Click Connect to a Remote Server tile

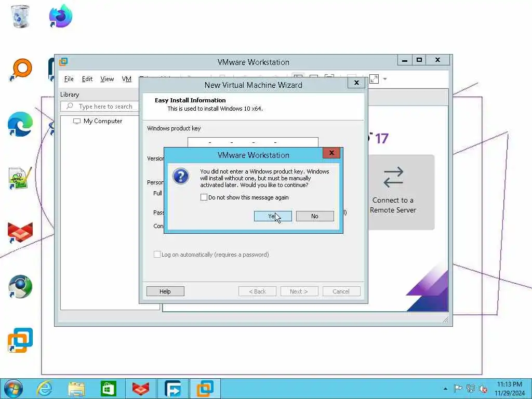click(402, 192)
